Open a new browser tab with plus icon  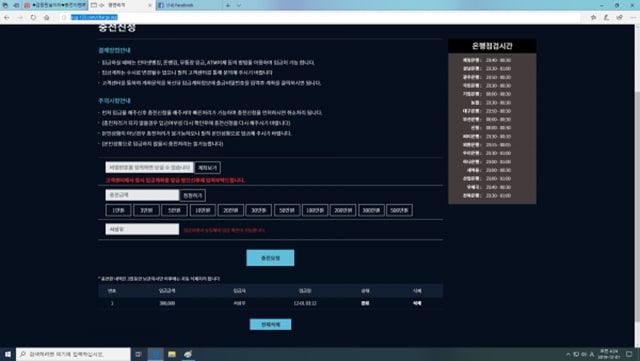tap(228, 5)
